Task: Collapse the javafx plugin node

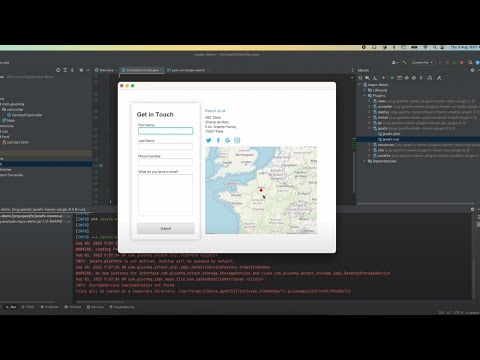Action: coord(369,128)
